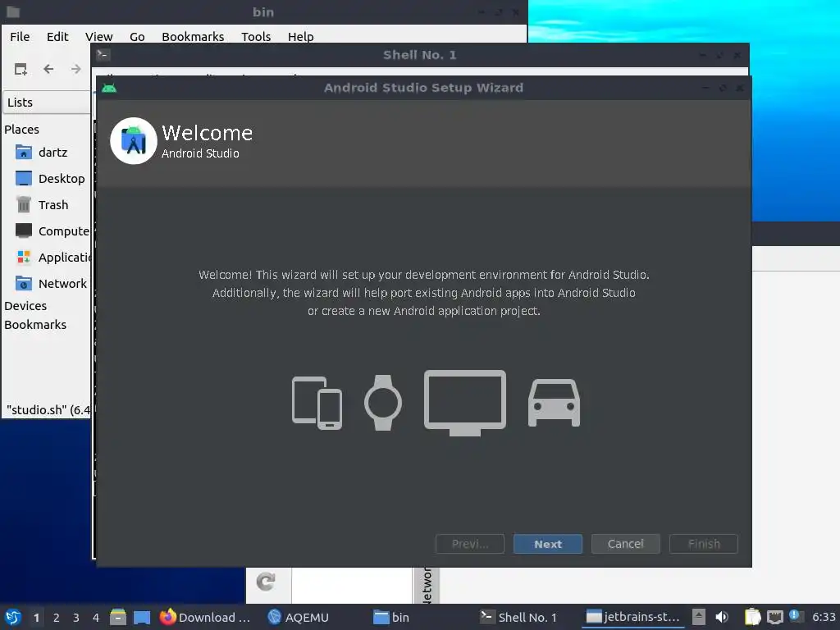Open Edit menu in bin file manager
Viewport: 840px width, 630px height.
point(57,36)
